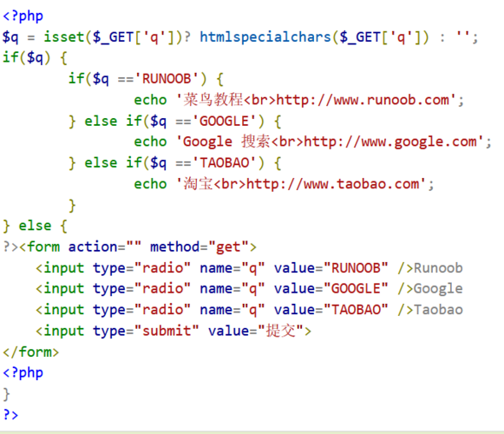Click the echo line containing www.runoob.com
The height and width of the screenshot is (434, 504).
299,100
